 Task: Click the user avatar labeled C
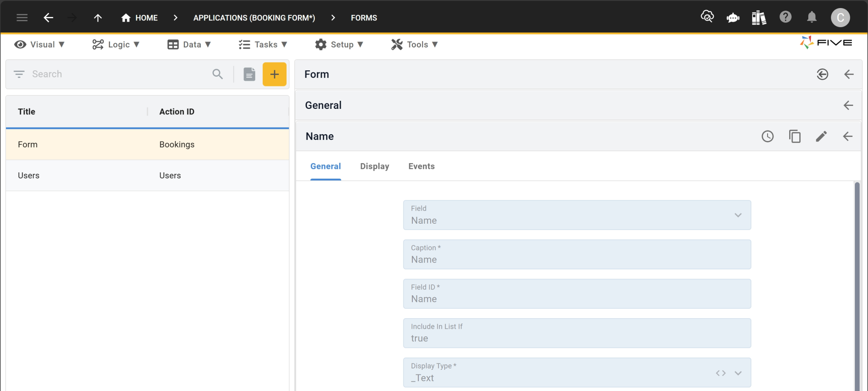click(x=840, y=17)
